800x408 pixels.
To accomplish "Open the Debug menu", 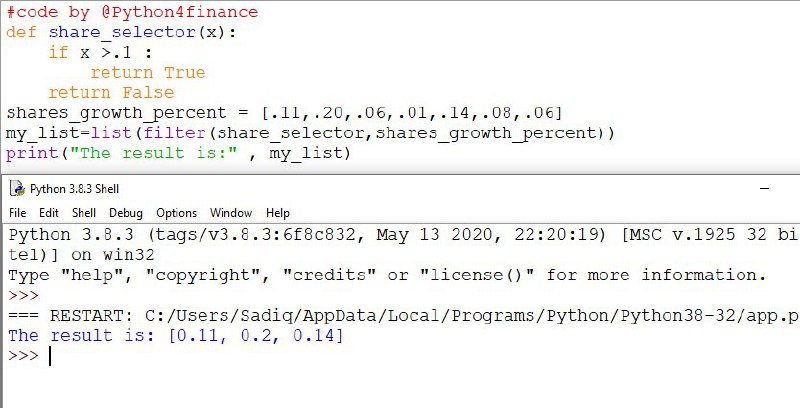I will coord(126,213).
